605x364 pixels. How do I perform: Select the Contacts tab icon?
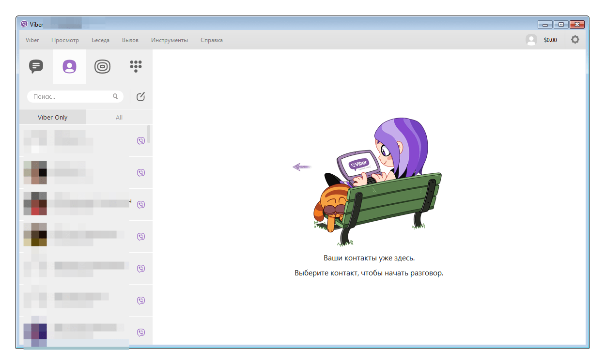tap(69, 66)
